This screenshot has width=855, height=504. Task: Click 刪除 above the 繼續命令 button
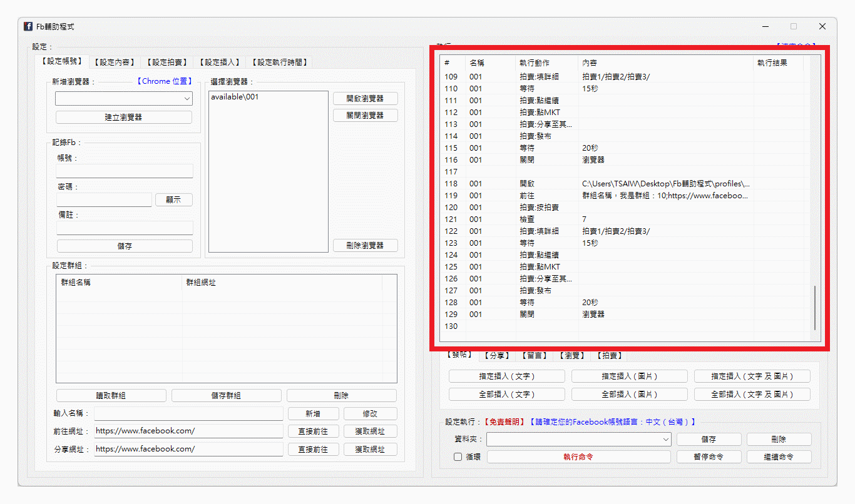click(779, 440)
